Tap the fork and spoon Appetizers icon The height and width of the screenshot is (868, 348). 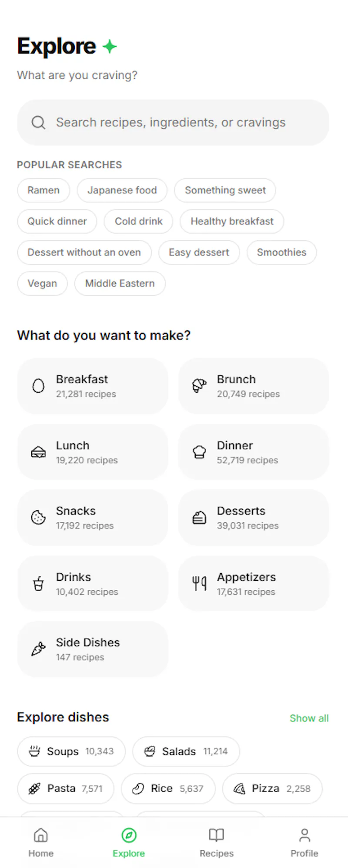tap(199, 583)
